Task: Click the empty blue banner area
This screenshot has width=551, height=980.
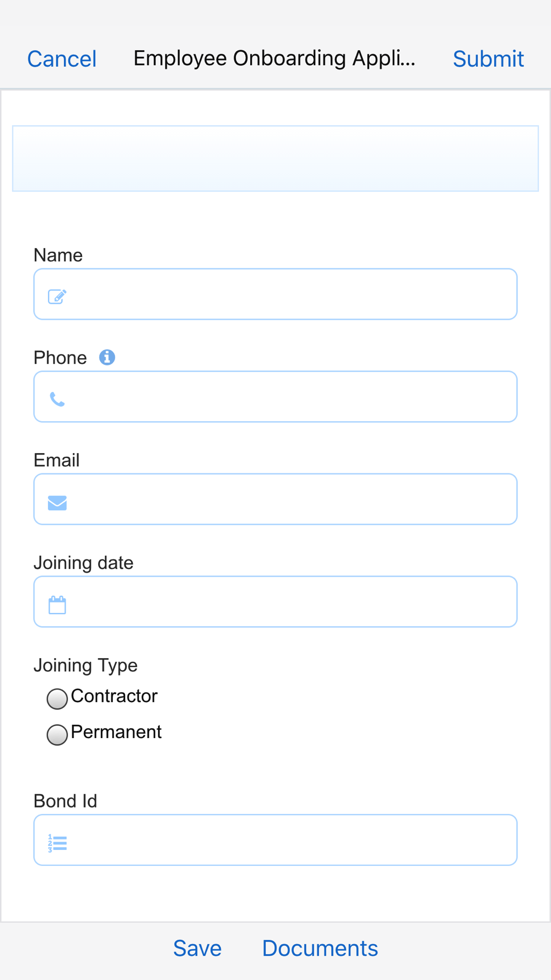Action: [275, 159]
